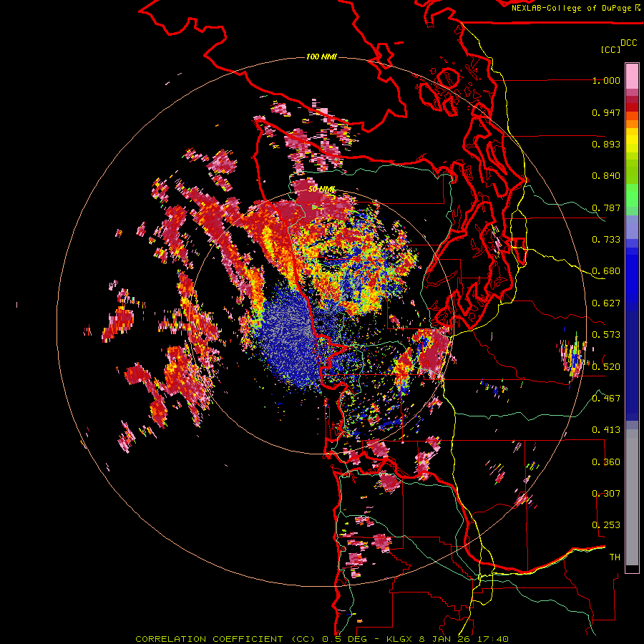This screenshot has width=644, height=644.
Task: Click the 50 NMI range ring label
Action: pos(321,190)
